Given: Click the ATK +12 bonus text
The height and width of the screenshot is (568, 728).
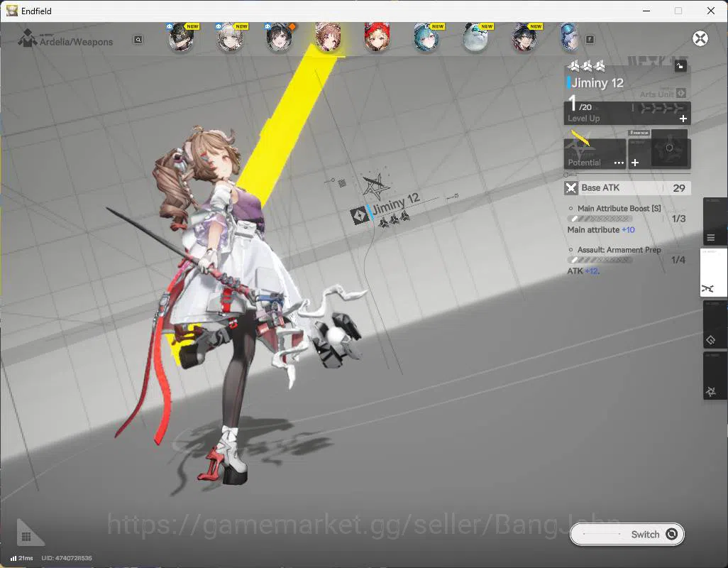Looking at the screenshot, I should [583, 271].
